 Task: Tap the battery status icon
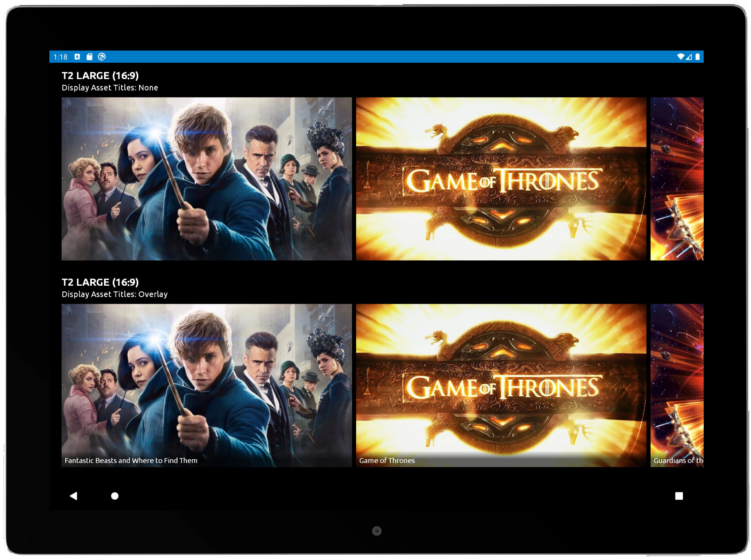click(x=698, y=57)
